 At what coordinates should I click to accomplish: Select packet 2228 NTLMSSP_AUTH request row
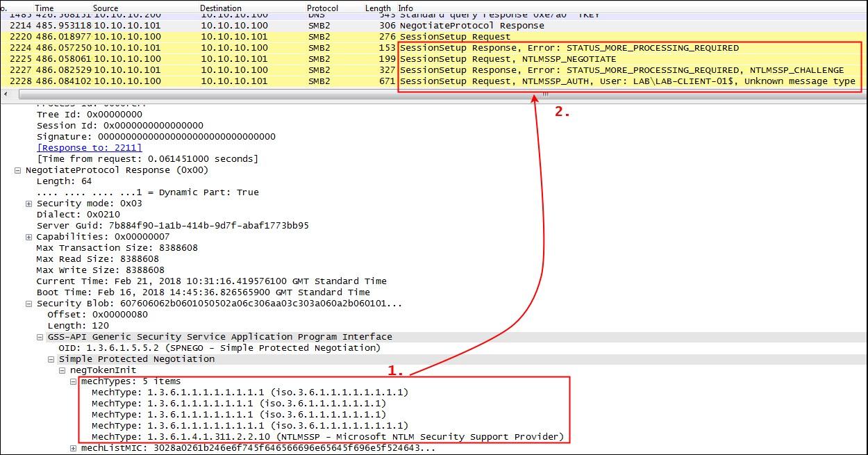coord(278,81)
